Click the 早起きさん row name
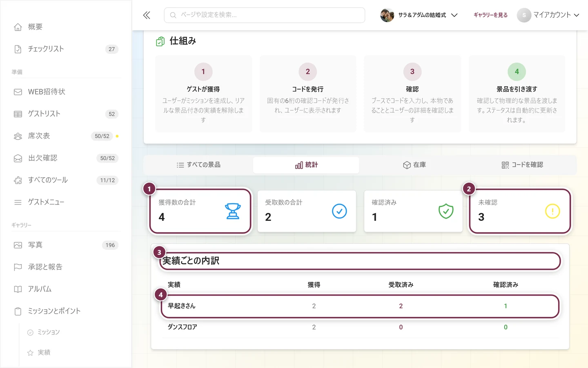 click(x=182, y=306)
